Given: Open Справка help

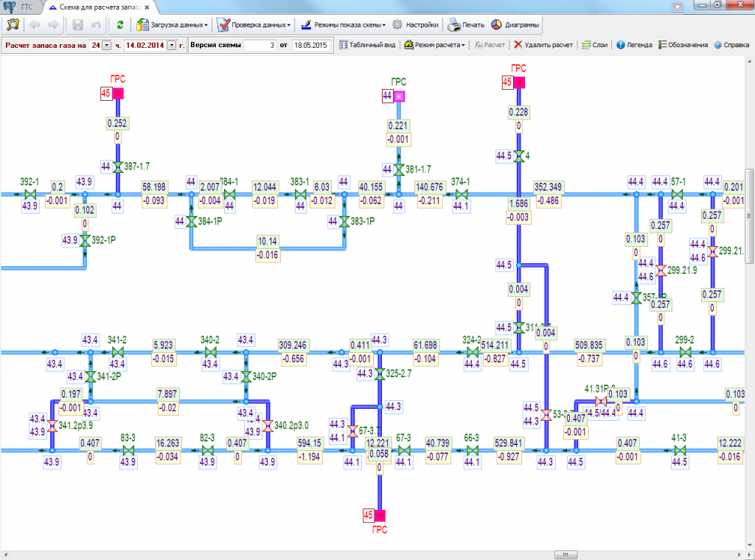Looking at the screenshot, I should coord(731,45).
